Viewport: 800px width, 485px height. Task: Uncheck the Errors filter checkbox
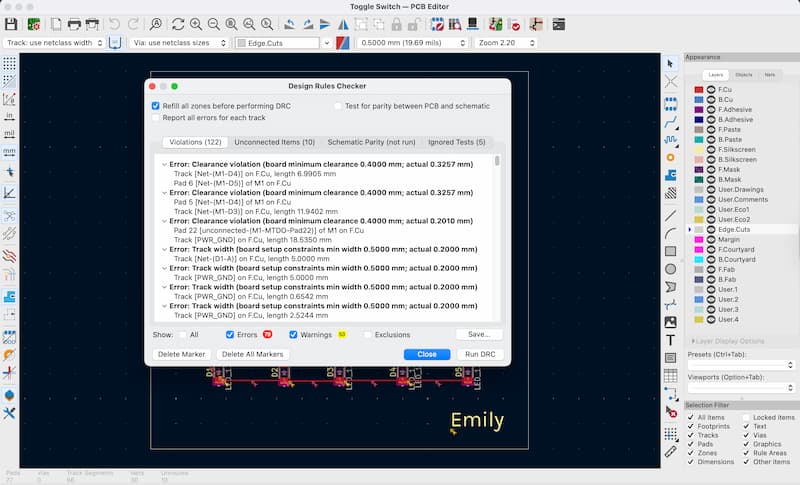pos(230,335)
